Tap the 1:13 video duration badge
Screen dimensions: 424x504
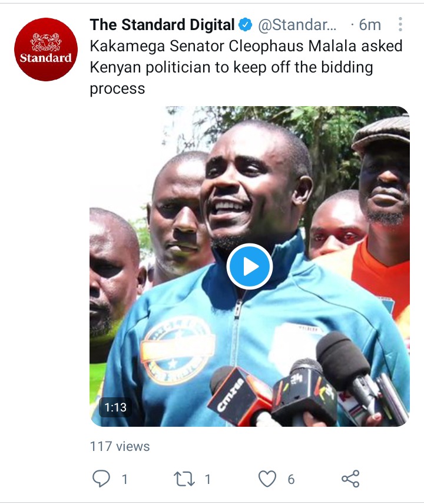[115, 407]
